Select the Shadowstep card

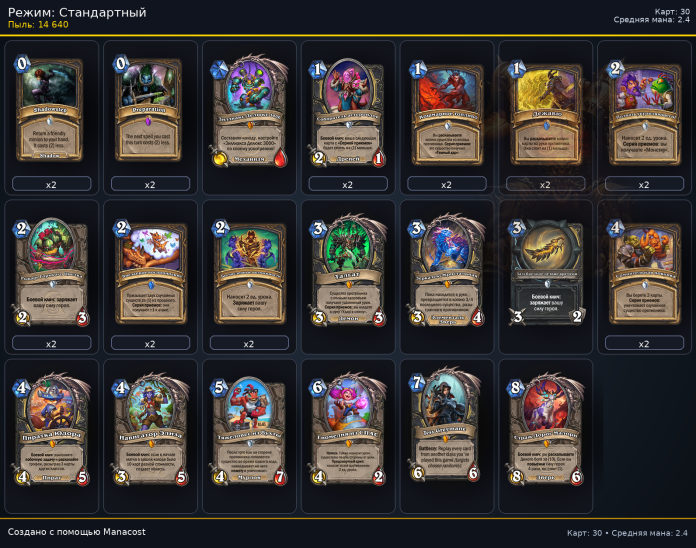pos(50,109)
